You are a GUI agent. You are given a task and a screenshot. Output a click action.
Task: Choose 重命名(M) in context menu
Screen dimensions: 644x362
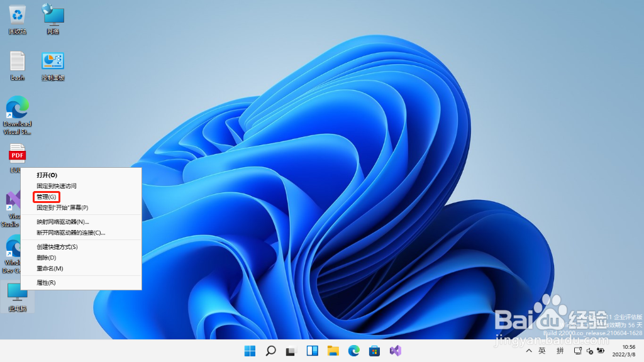tap(81, 268)
